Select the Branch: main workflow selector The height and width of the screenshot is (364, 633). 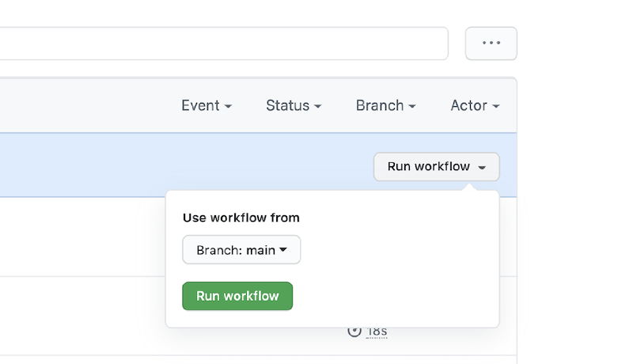(x=241, y=250)
